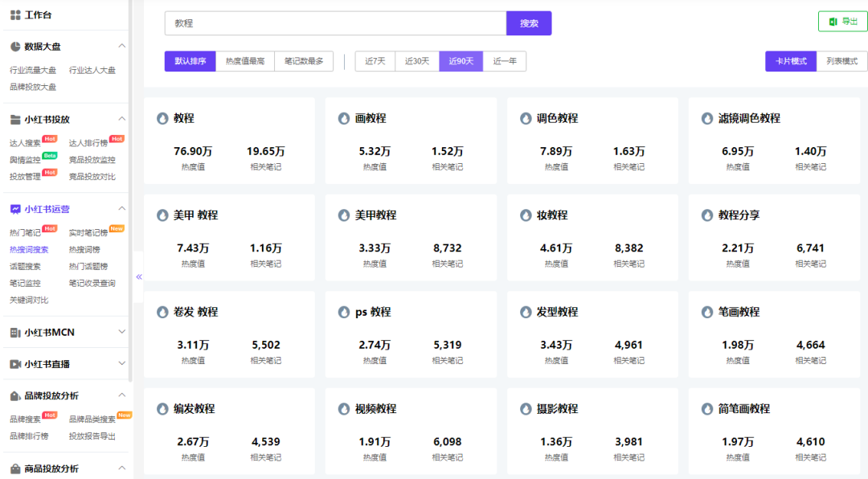868x479 pixels.
Task: Click the 搜索 button
Action: 529,23
